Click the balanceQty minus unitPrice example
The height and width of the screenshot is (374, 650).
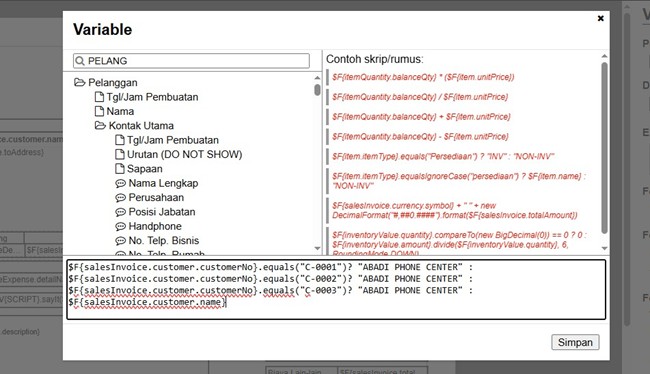tap(420, 137)
